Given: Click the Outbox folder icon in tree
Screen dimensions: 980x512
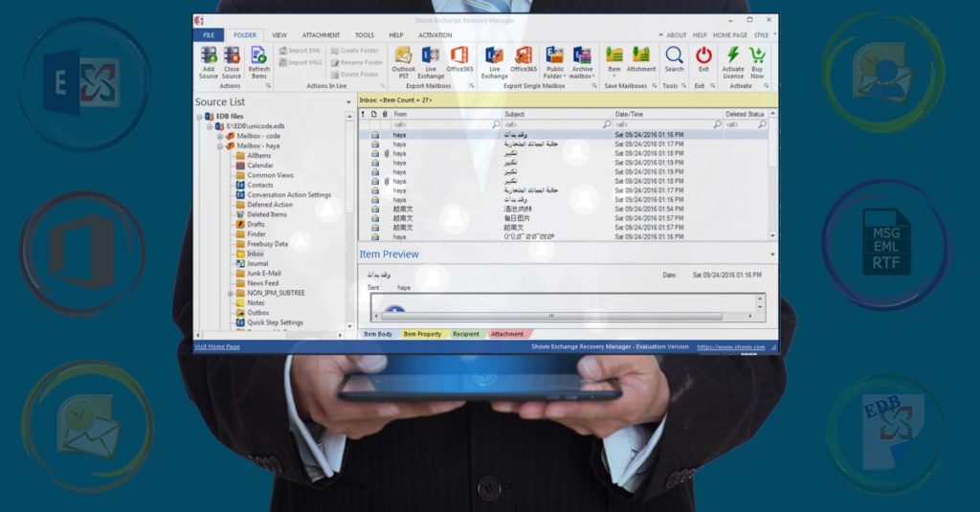Looking at the screenshot, I should (x=240, y=313).
